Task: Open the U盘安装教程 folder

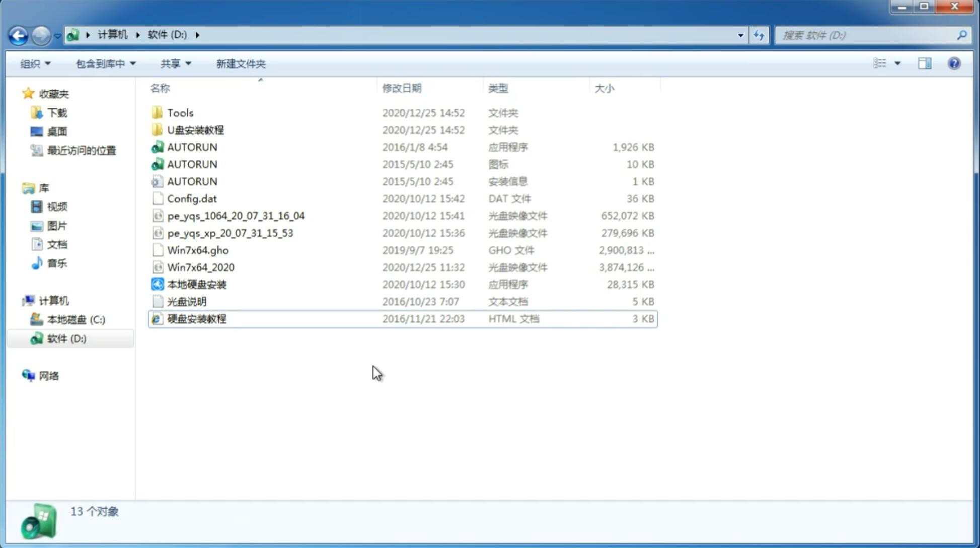Action: tap(195, 129)
